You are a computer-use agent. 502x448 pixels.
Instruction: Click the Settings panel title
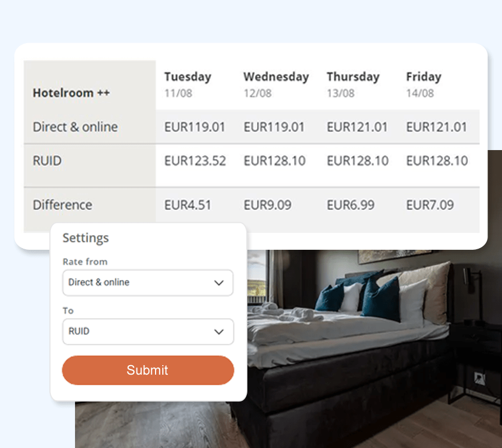(86, 238)
